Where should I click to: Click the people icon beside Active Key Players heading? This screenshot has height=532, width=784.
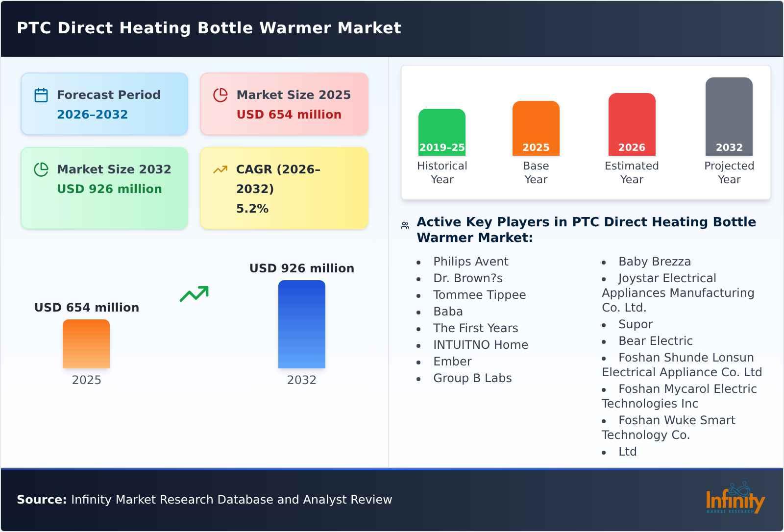click(405, 224)
